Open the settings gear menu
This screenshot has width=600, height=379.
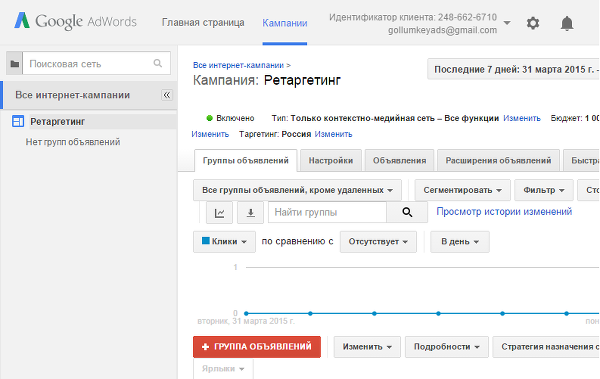(x=533, y=23)
